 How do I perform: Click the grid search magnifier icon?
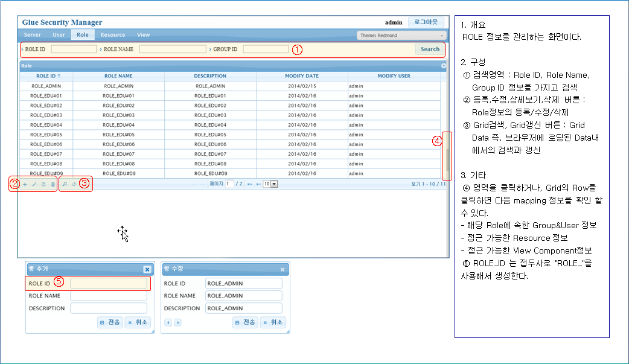coord(65,184)
